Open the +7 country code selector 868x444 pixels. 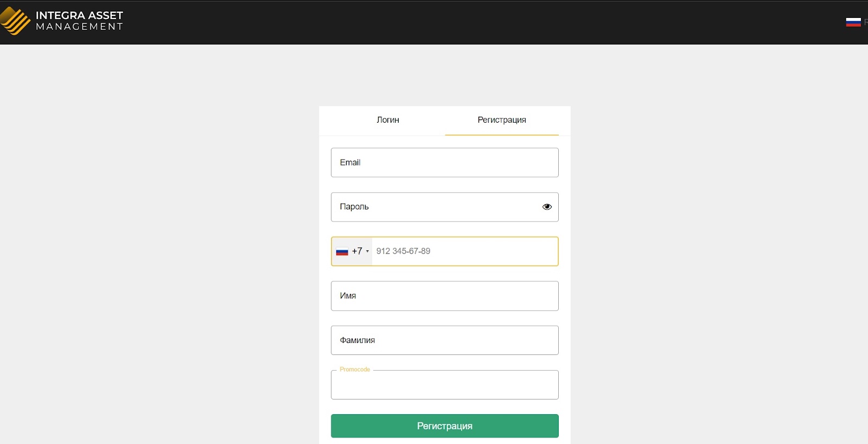(356, 251)
